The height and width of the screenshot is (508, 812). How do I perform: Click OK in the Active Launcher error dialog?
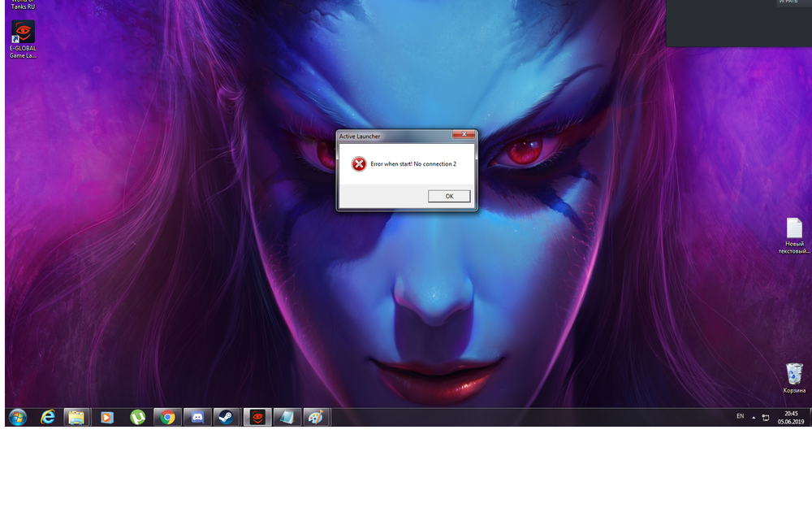pyautogui.click(x=449, y=196)
